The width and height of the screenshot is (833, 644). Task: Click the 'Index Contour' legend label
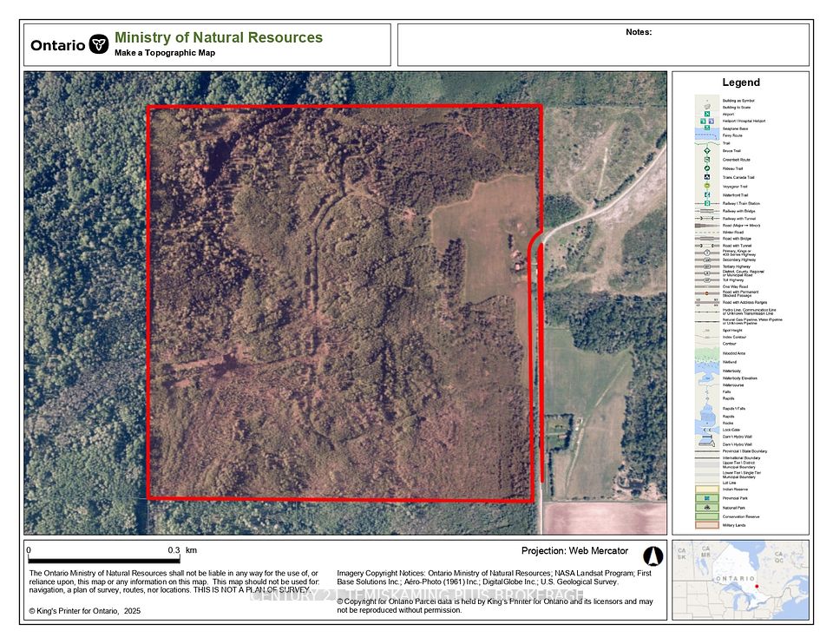(x=734, y=337)
